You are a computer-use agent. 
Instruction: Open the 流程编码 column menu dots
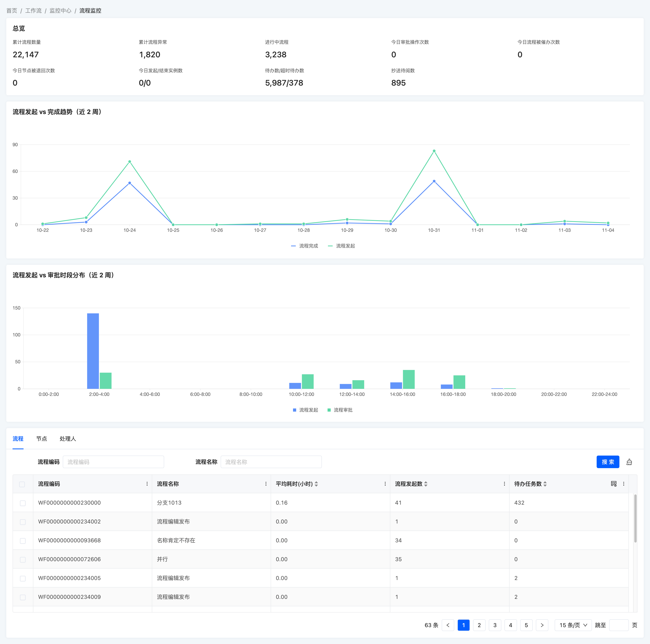click(147, 484)
